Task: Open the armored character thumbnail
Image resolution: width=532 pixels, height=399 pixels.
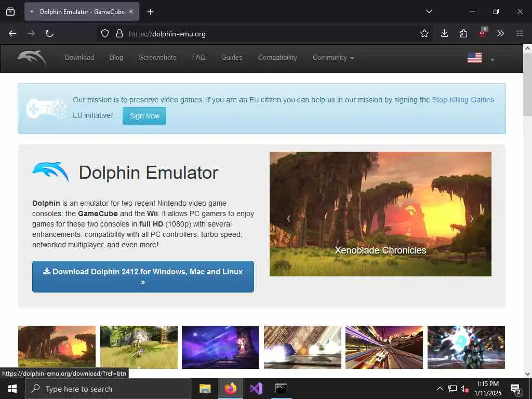Action: coord(466,347)
